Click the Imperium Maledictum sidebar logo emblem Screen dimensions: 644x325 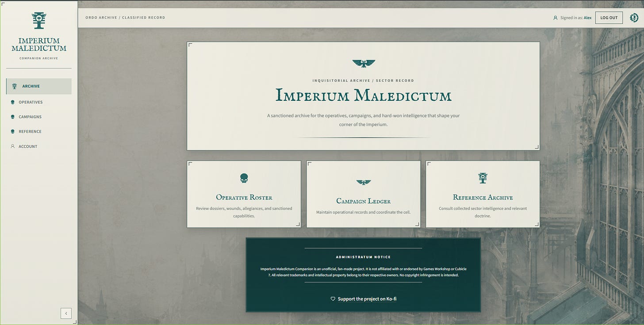39,20
